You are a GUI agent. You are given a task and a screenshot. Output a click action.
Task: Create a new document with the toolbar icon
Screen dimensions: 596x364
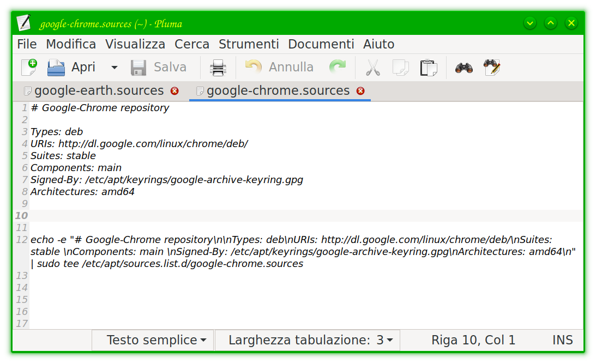pos(29,68)
